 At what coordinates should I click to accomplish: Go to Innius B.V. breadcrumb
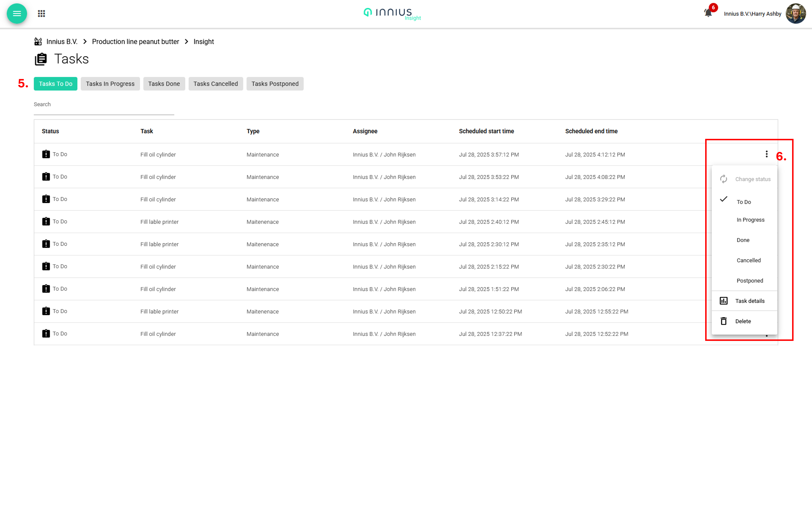(x=62, y=42)
